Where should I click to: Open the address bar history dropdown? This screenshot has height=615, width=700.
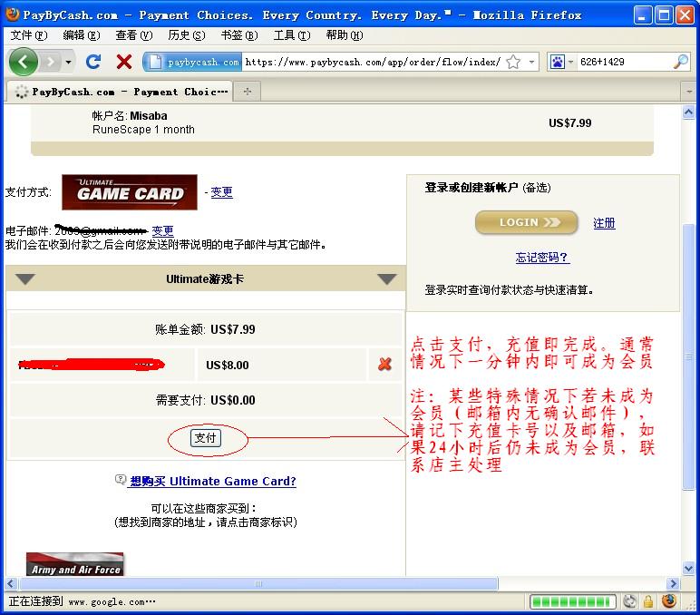point(531,62)
